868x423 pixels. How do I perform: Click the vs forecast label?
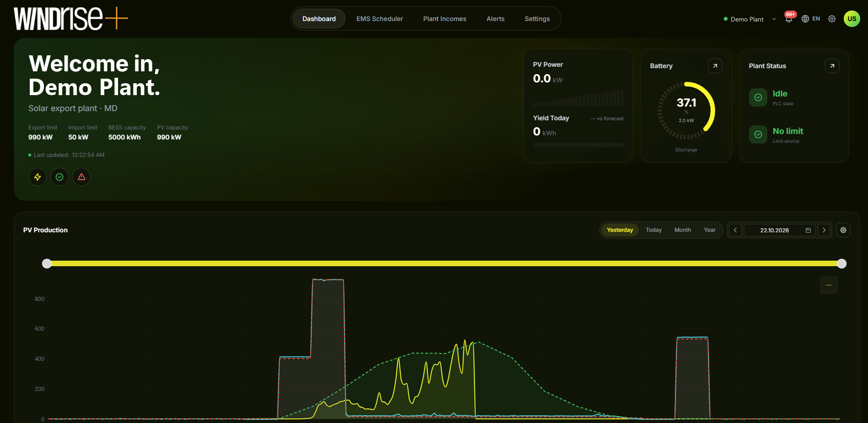(607, 118)
